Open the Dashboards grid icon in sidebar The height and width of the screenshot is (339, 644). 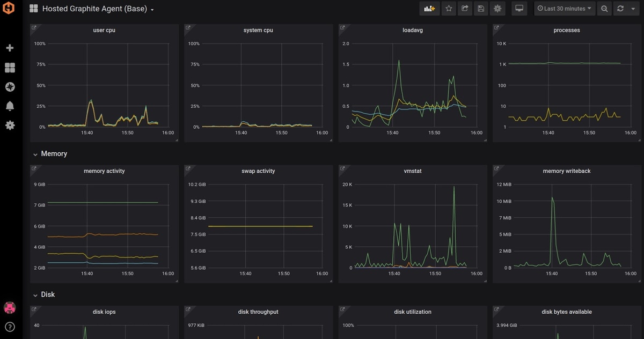[x=10, y=68]
